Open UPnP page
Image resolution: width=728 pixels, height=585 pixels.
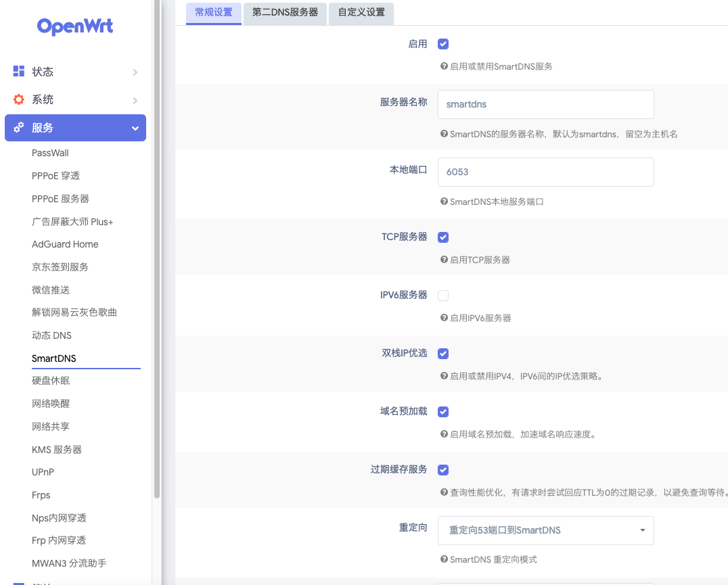point(43,472)
